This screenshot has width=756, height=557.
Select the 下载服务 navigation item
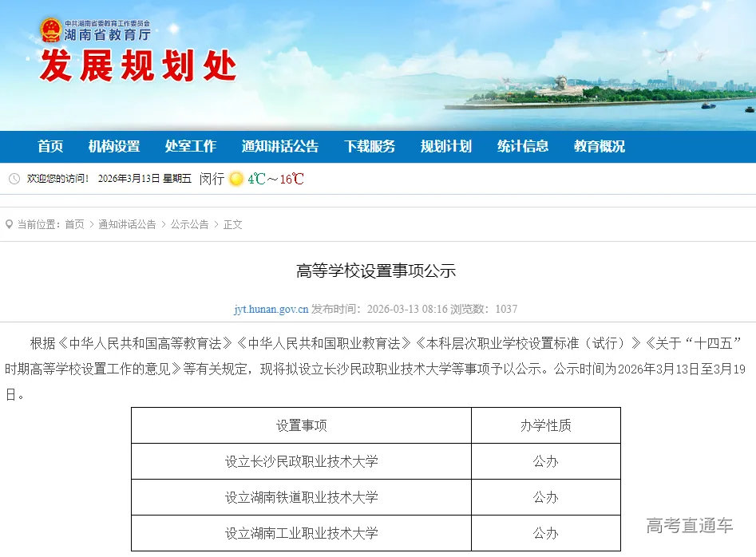370,147
